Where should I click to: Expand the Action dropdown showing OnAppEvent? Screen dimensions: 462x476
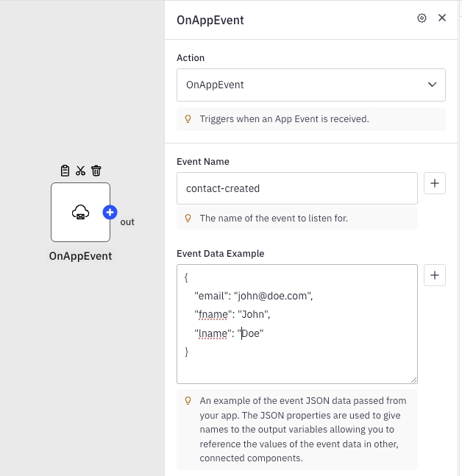coord(311,85)
